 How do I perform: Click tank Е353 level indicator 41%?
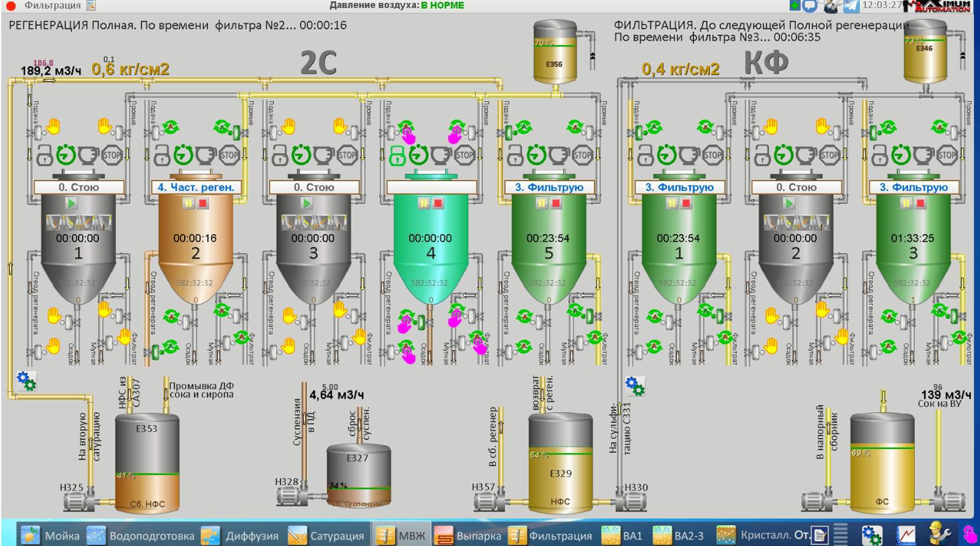click(126, 475)
